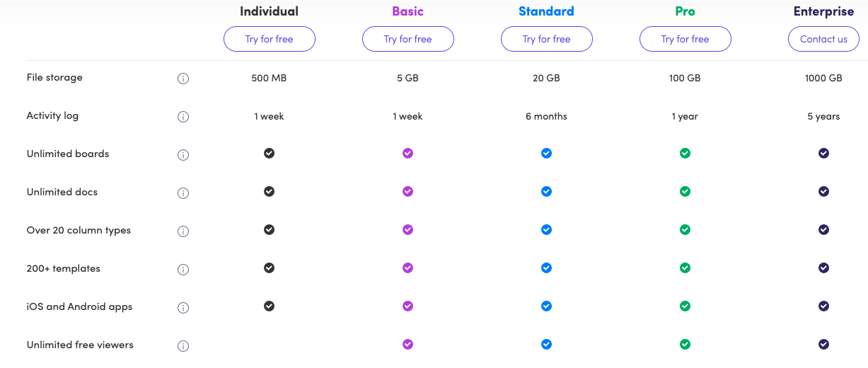Click purple Basic checkmark for Unlimited free viewers
Viewport: 868px width, 368px height.
407,344
